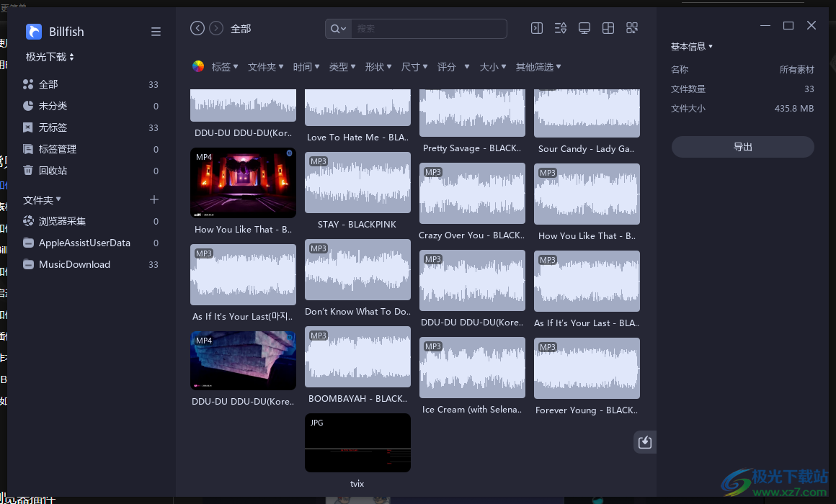Click the search input field
This screenshot has height=504, width=836.
[x=429, y=29]
